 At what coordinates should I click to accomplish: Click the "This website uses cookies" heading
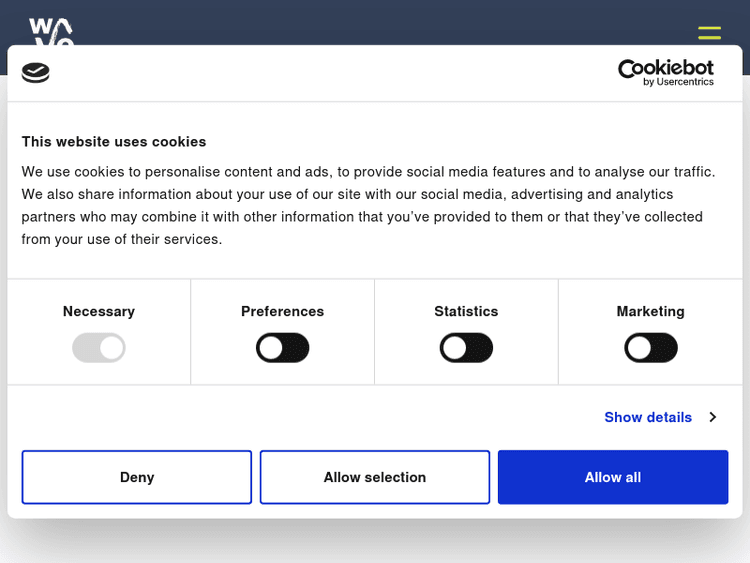coord(114,142)
